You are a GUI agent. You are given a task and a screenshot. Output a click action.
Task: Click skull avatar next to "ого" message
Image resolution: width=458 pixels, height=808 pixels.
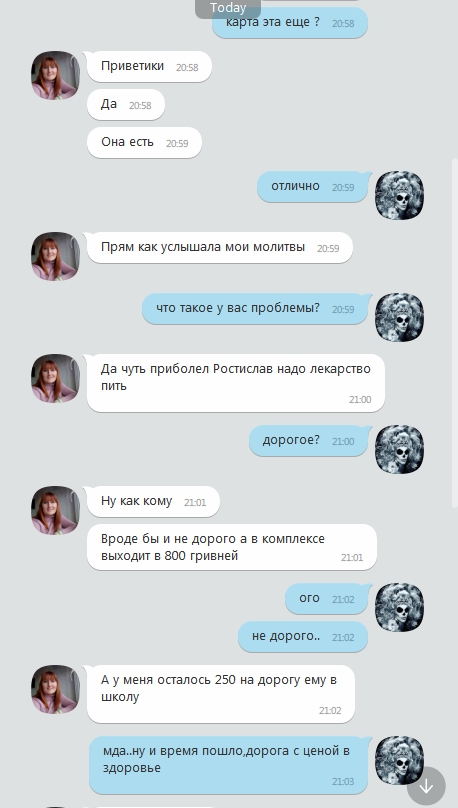(x=399, y=608)
